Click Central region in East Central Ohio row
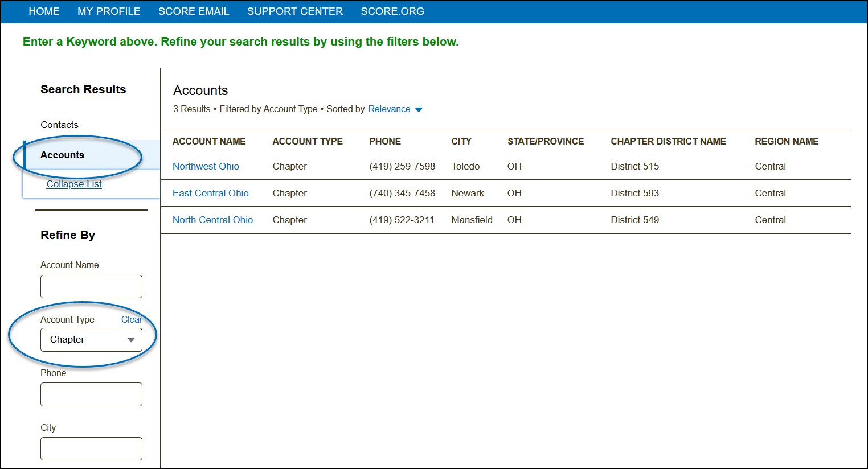The image size is (868, 469). click(770, 193)
